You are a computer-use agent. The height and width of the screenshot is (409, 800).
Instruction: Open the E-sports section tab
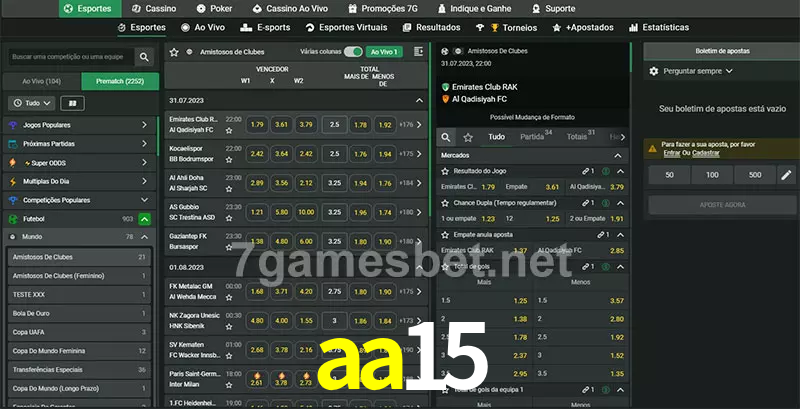click(x=265, y=28)
